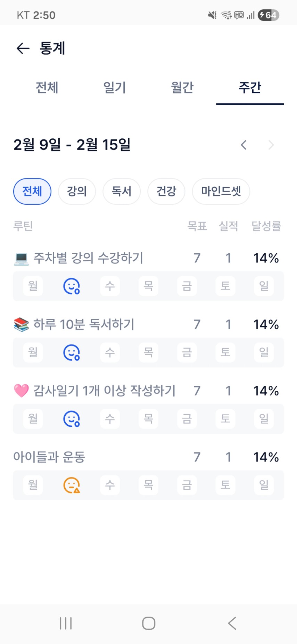Viewport: 297px width, 644px height.
Task: Toggle 수 day for 하루 10분 독서하기
Action: pyautogui.click(x=110, y=353)
